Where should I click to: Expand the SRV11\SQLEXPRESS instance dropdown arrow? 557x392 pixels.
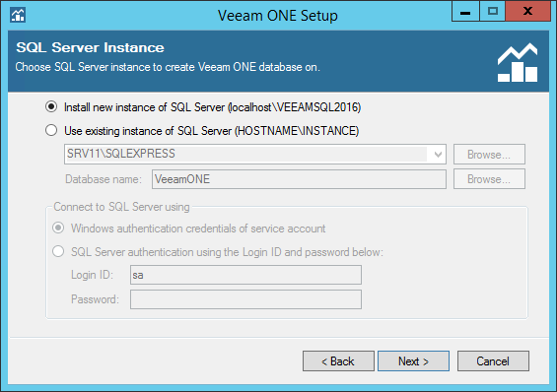pos(438,155)
